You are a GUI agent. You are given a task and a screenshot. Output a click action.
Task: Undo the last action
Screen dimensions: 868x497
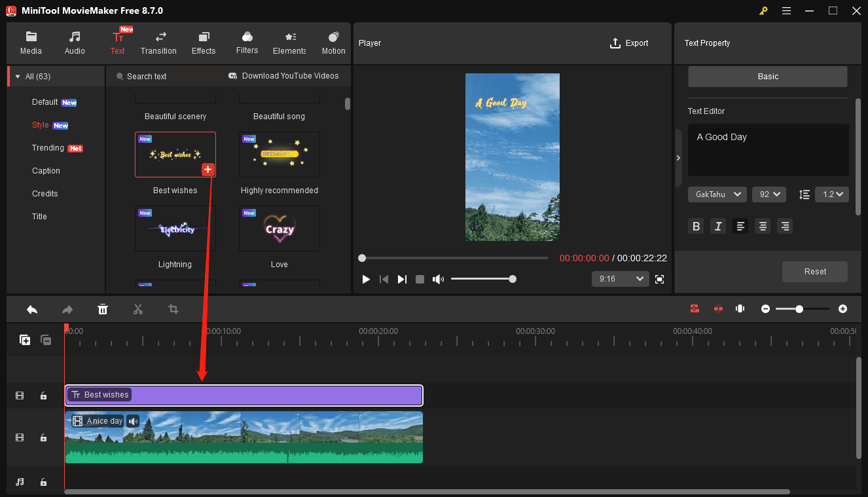[x=31, y=309]
